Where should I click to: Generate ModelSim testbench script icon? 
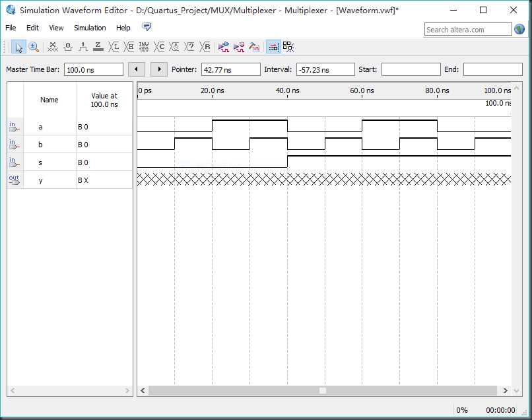[x=254, y=47]
